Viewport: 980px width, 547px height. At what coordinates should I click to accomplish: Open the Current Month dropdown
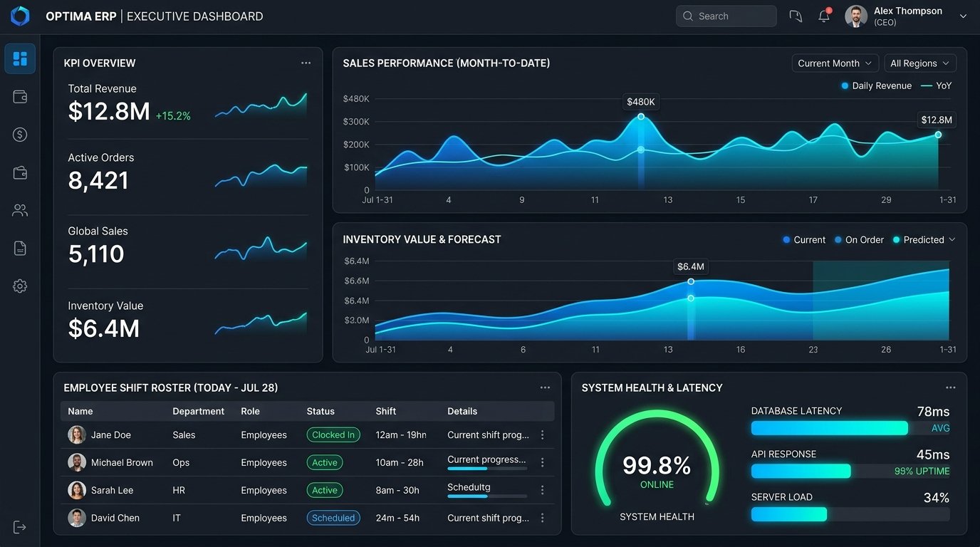[x=835, y=63]
